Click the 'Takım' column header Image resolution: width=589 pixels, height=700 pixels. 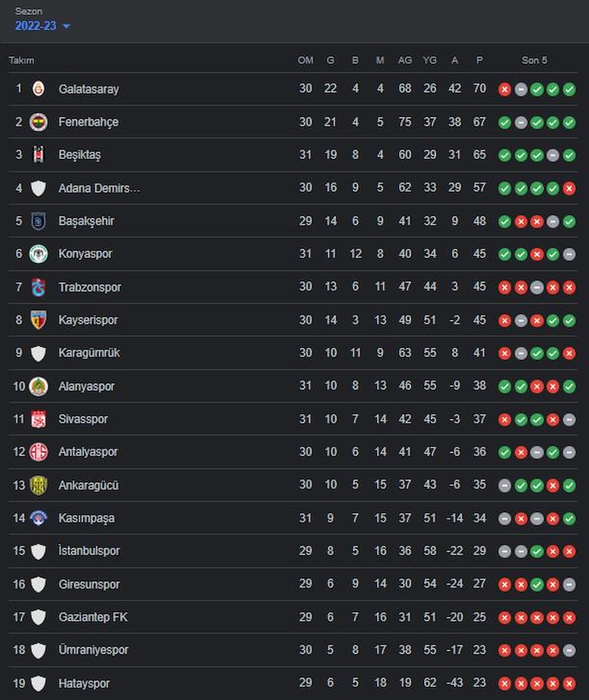tap(21, 60)
